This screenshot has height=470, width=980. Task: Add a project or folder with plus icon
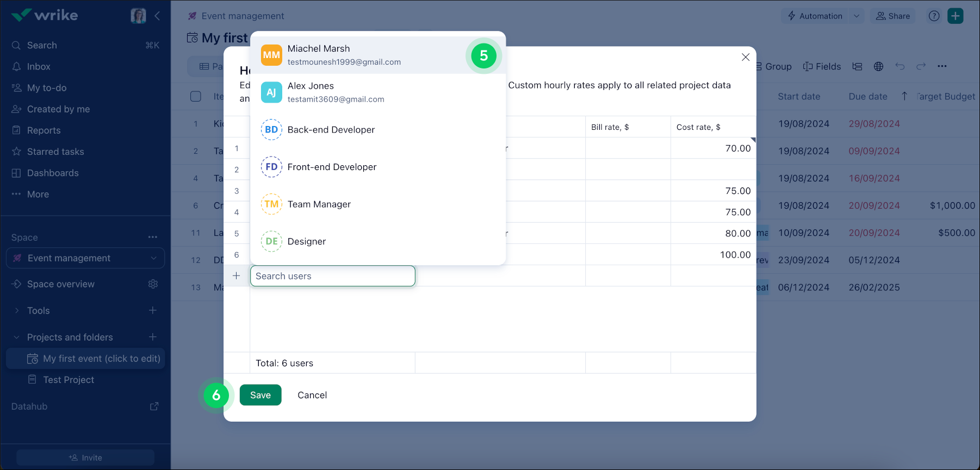153,337
